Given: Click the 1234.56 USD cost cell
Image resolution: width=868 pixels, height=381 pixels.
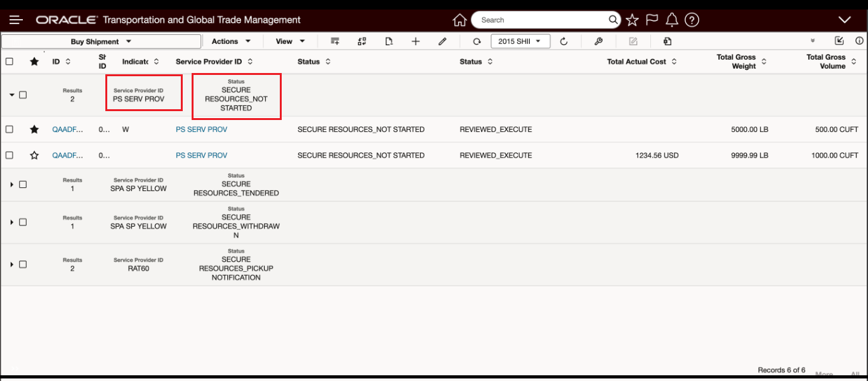Looking at the screenshot, I should click(x=657, y=156).
